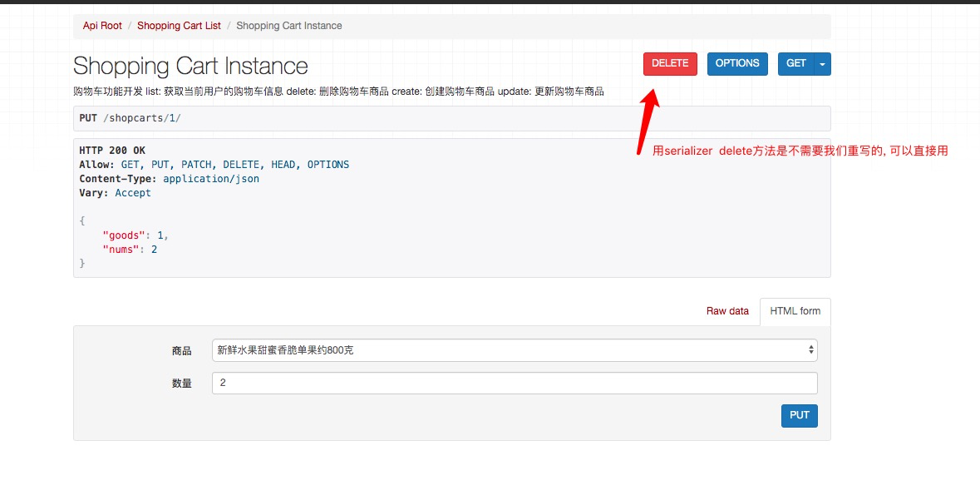980x500 pixels.
Task: Open the Shopping Cart List breadcrumb link
Action: 179,26
